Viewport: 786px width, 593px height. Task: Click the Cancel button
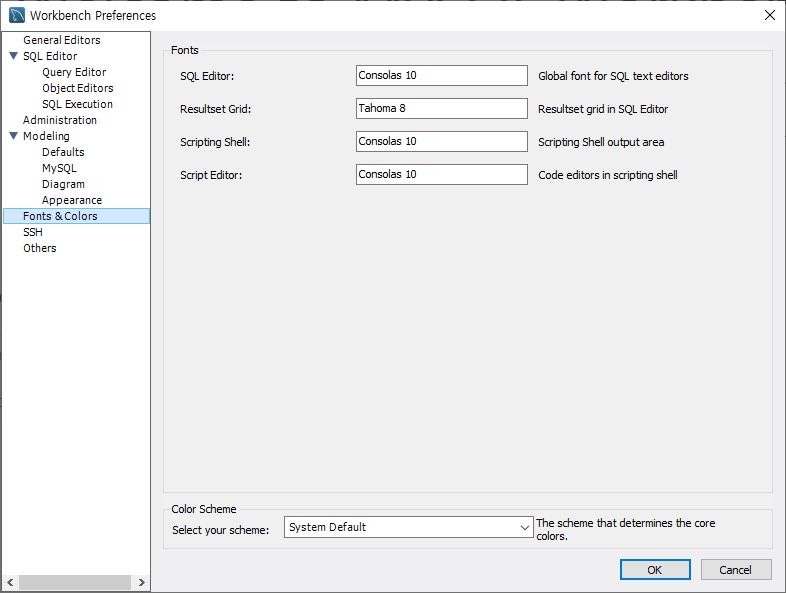coord(736,569)
